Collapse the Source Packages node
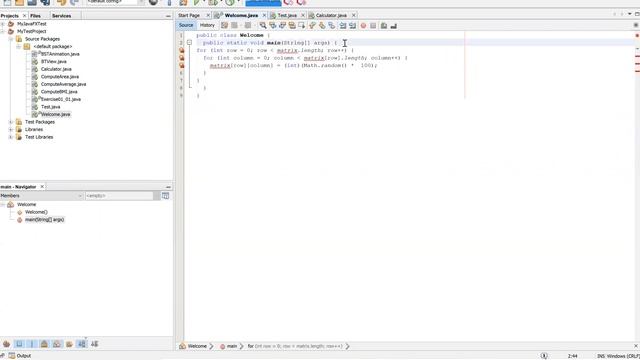This screenshot has height=360, width=640. point(11,39)
